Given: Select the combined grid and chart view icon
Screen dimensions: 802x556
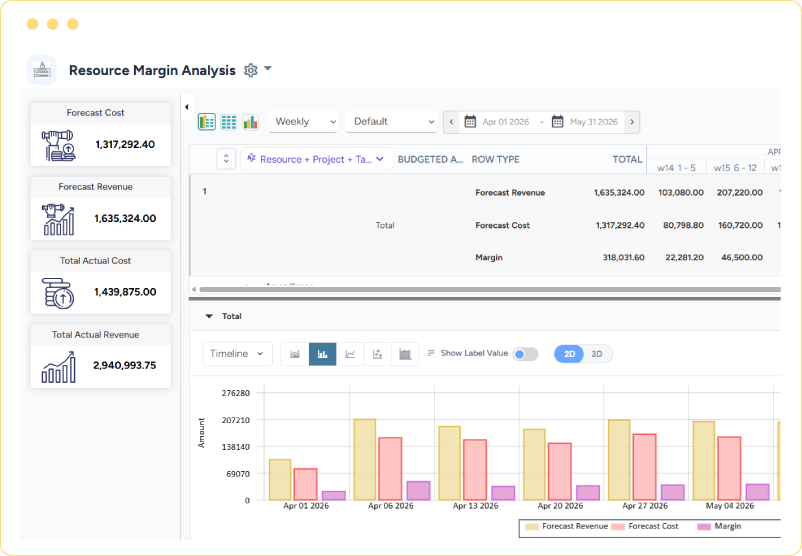Looking at the screenshot, I should 207,122.
